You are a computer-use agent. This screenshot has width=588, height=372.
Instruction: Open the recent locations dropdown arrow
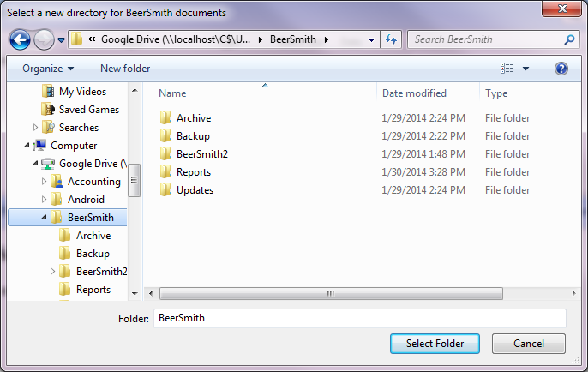tap(62, 39)
